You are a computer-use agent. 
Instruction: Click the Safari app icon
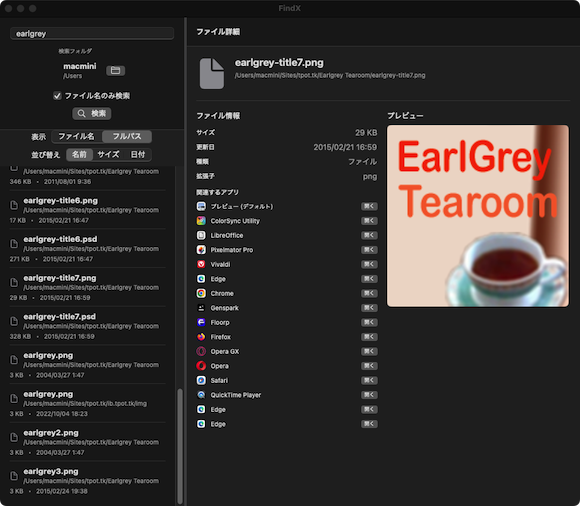[x=201, y=380]
